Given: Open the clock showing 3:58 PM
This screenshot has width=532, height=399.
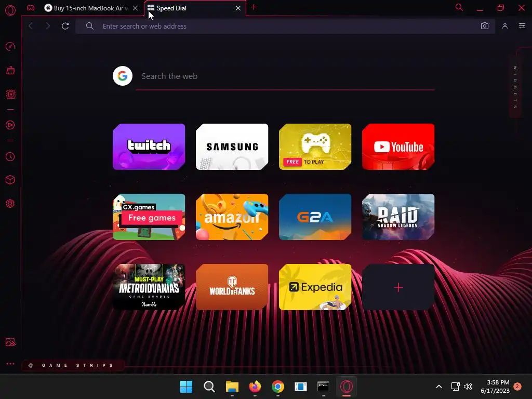Looking at the screenshot, I should 495,387.
